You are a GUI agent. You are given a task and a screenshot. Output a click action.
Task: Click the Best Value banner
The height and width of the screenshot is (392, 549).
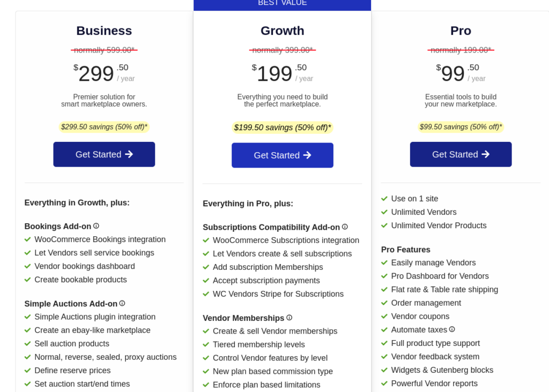pyautogui.click(x=283, y=4)
